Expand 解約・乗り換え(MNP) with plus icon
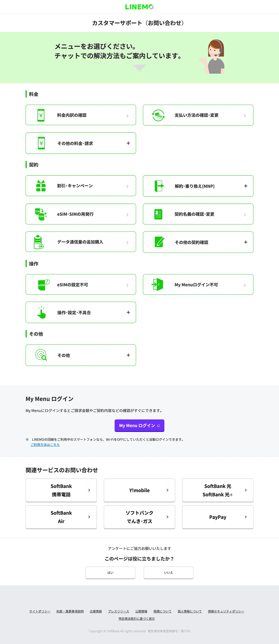Image resolution: width=279 pixels, height=644 pixels. (246, 186)
